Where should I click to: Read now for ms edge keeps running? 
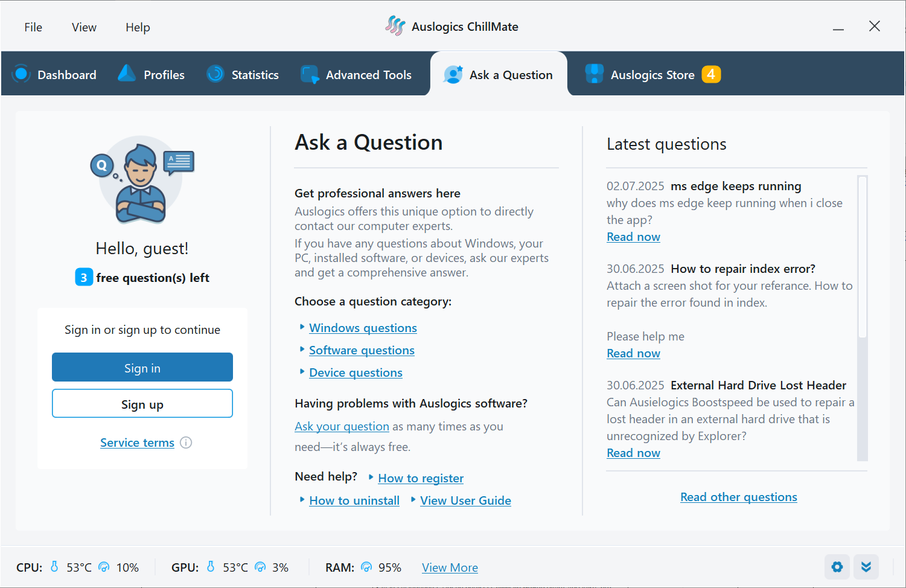coord(633,237)
